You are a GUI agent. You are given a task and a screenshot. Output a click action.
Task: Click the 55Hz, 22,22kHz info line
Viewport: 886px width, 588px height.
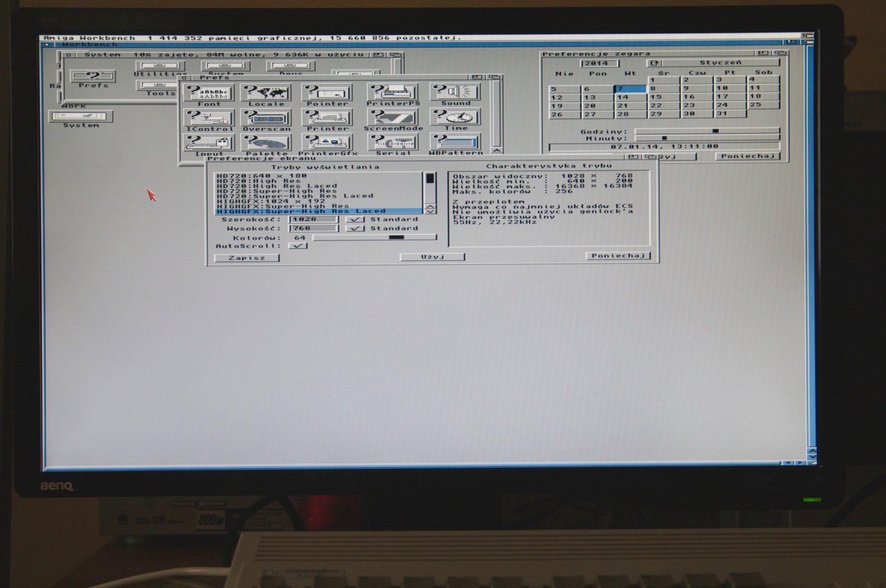click(495, 222)
